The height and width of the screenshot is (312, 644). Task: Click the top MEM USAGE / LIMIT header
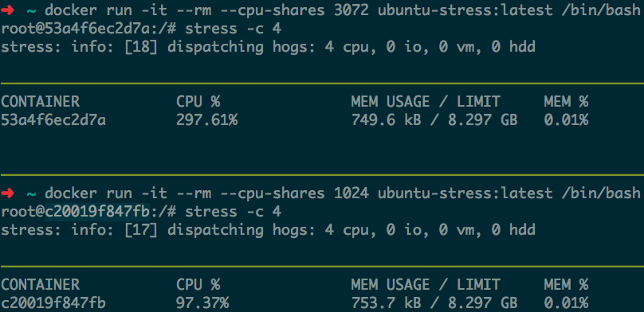pos(426,102)
